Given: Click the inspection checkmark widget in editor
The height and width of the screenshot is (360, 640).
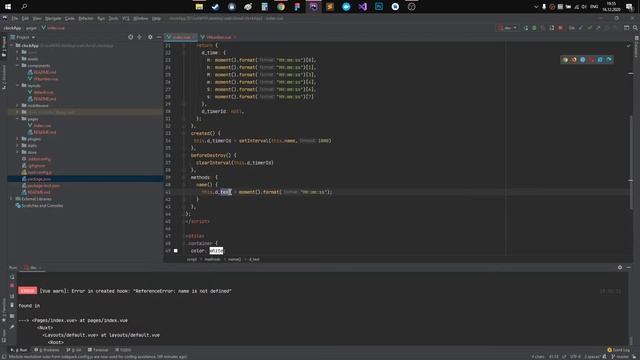Looking at the screenshot, I should (629, 46).
